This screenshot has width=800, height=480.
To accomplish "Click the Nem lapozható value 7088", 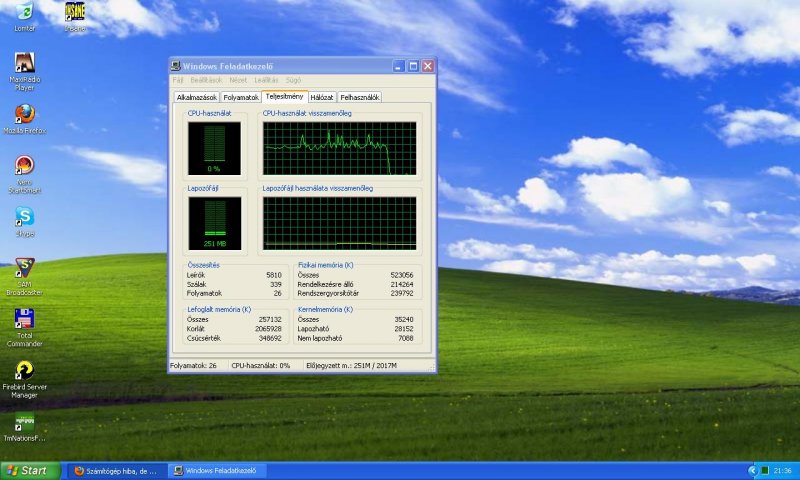I will coord(406,338).
